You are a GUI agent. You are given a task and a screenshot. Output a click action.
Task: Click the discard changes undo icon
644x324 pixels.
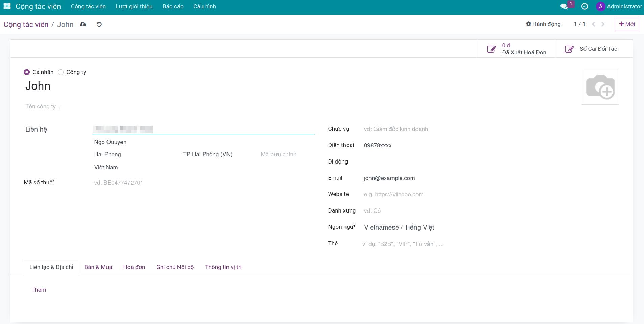99,24
